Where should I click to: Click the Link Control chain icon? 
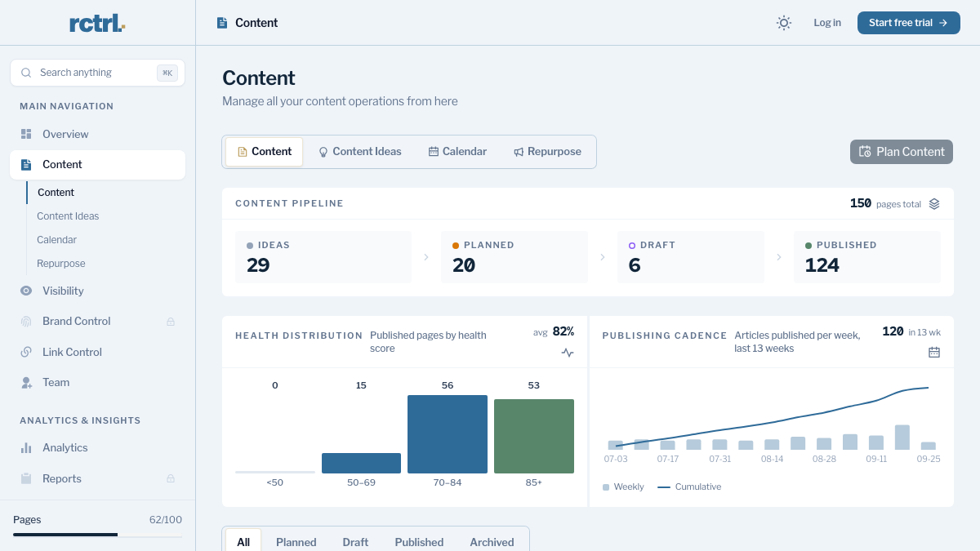coord(26,352)
